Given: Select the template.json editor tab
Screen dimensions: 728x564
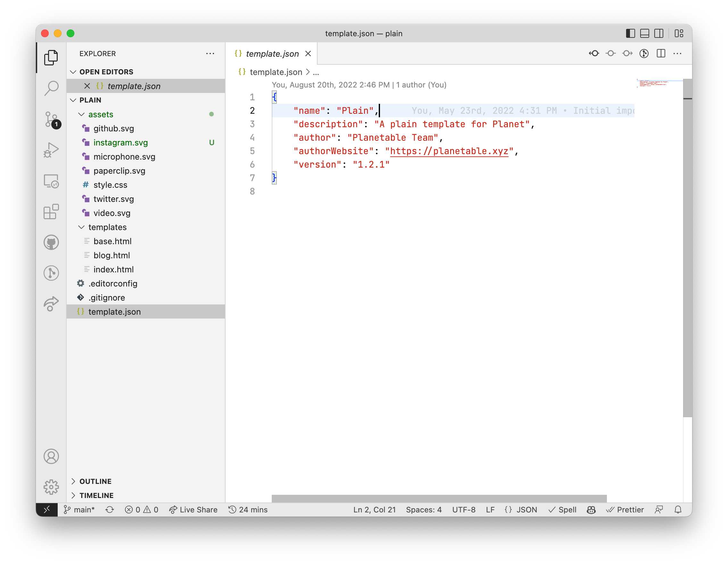Looking at the screenshot, I should click(272, 54).
